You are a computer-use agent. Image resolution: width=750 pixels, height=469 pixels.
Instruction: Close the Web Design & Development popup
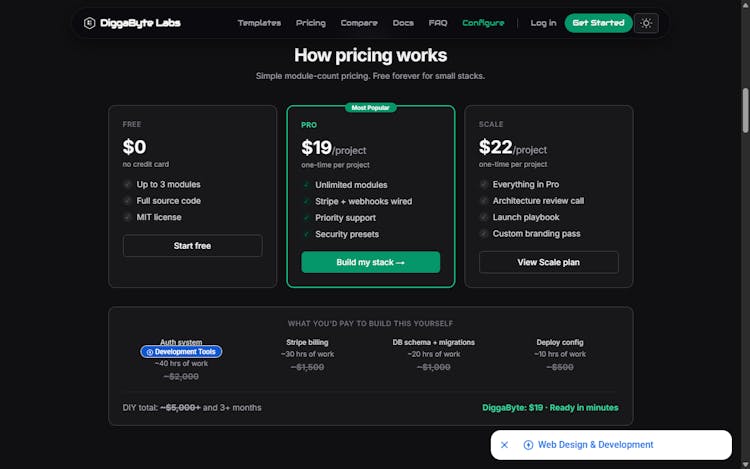pyautogui.click(x=505, y=445)
